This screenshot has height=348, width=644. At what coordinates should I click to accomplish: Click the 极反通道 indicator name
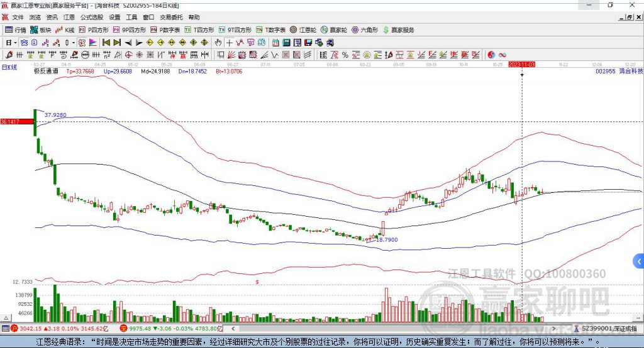click(45, 71)
